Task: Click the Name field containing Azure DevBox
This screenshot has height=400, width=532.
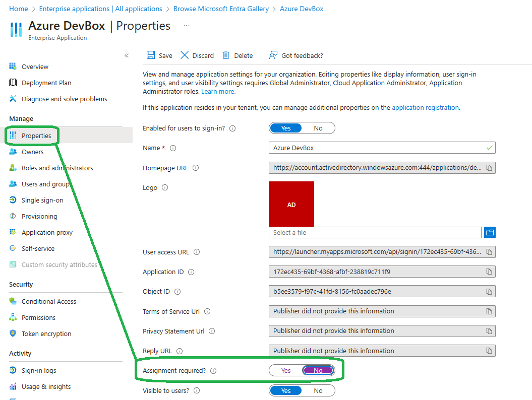Action: [382, 148]
